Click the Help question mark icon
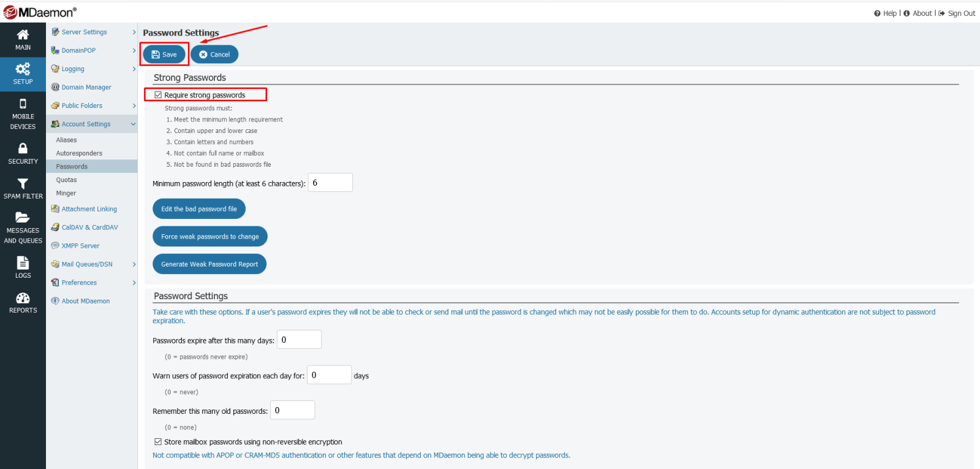980x469 pixels. 877,13
